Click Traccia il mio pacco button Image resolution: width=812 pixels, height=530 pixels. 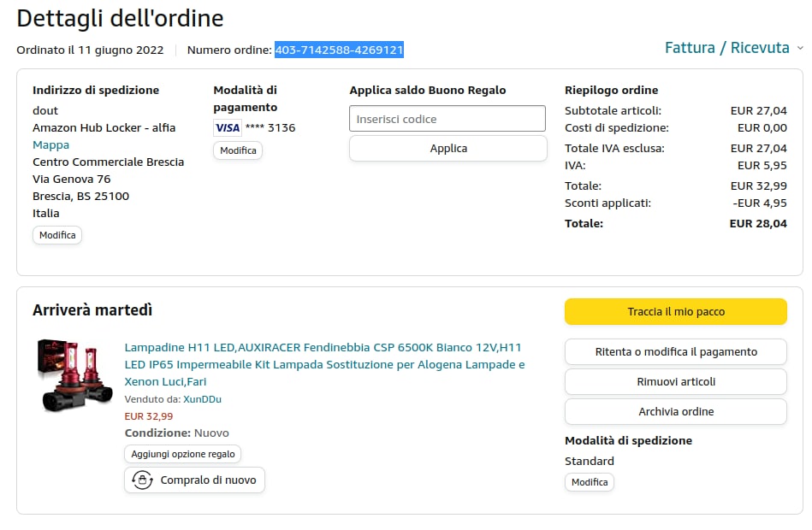(x=675, y=312)
